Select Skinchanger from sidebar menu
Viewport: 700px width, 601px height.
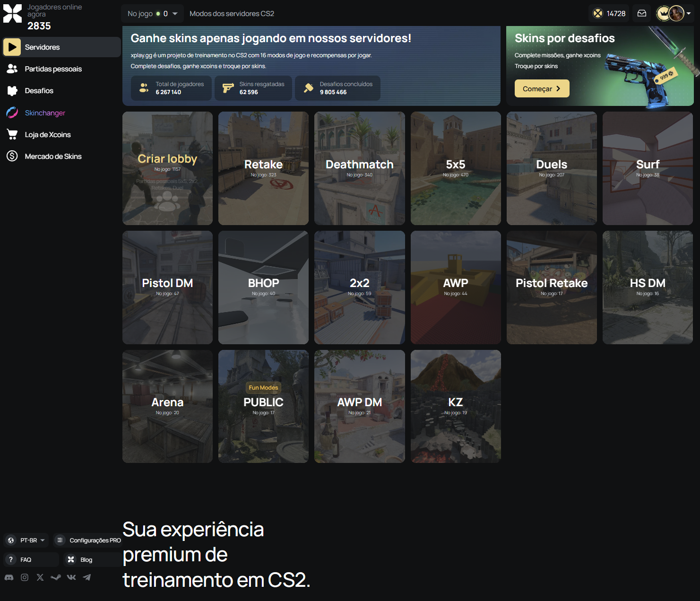(x=45, y=113)
